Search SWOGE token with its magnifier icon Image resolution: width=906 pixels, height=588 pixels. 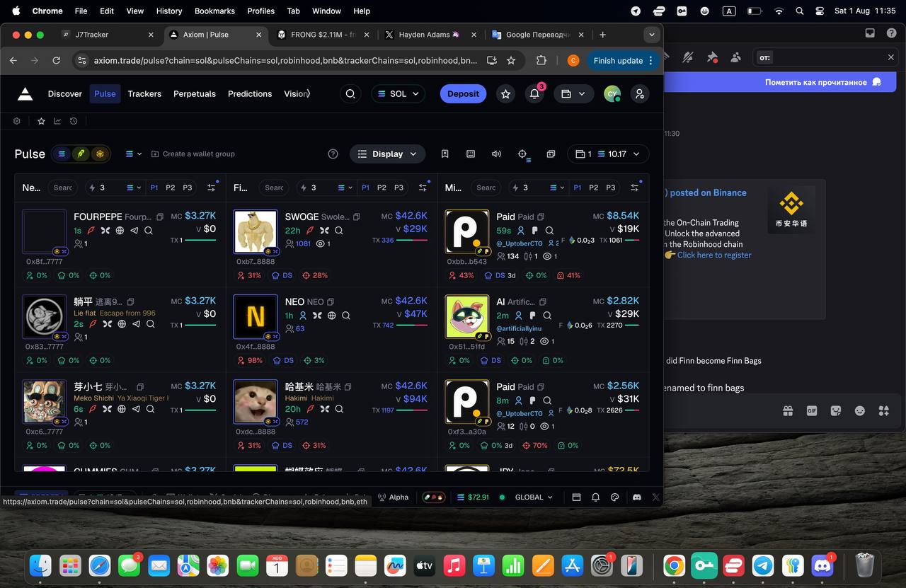point(339,230)
